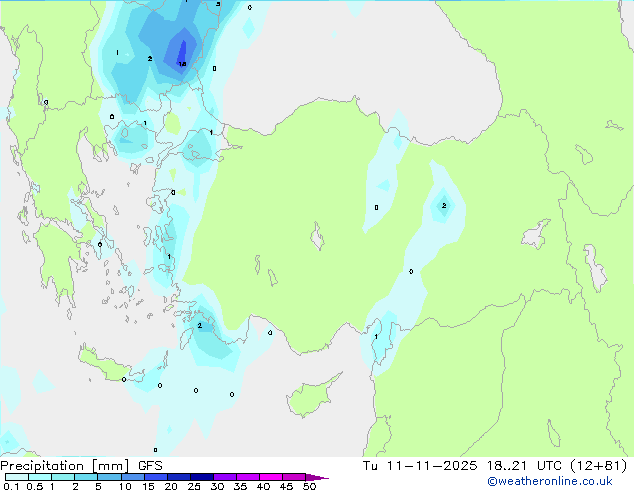Pick the 45–50 mm legend color swatch
Image resolution: width=634 pixels, height=490 pixels.
[x=294, y=477]
